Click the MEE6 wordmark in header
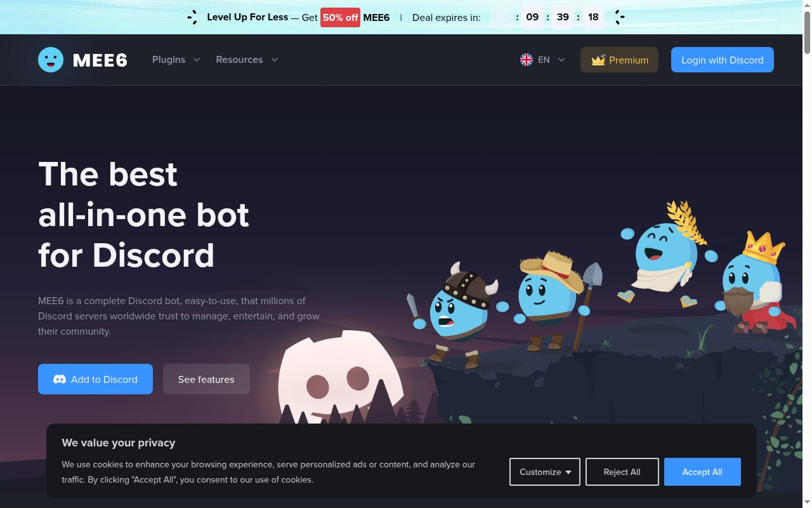The width and height of the screenshot is (812, 508). [100, 60]
